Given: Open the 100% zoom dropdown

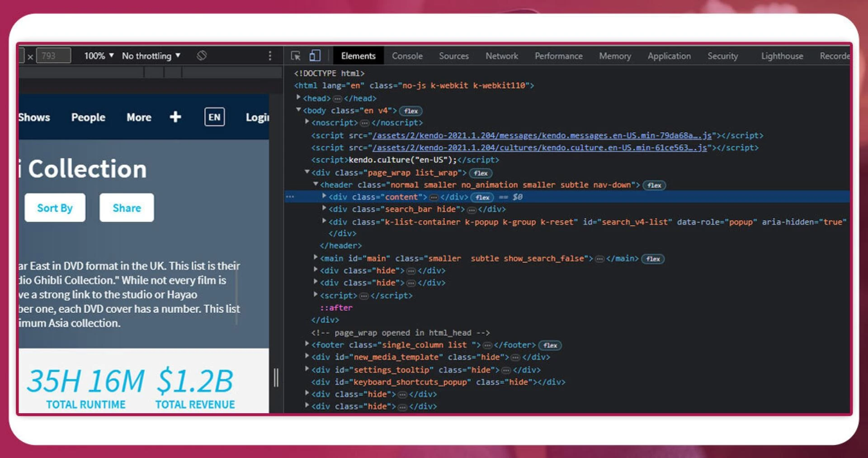Looking at the screenshot, I should (99, 56).
